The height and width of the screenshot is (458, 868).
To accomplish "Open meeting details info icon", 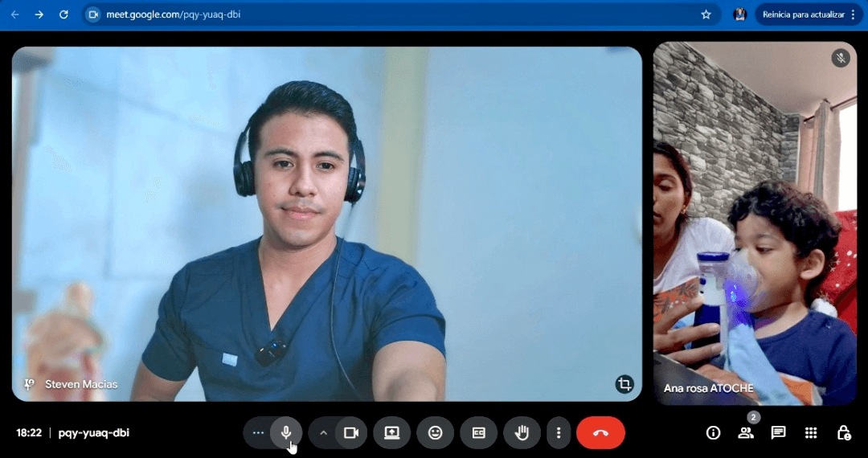I will 713,433.
